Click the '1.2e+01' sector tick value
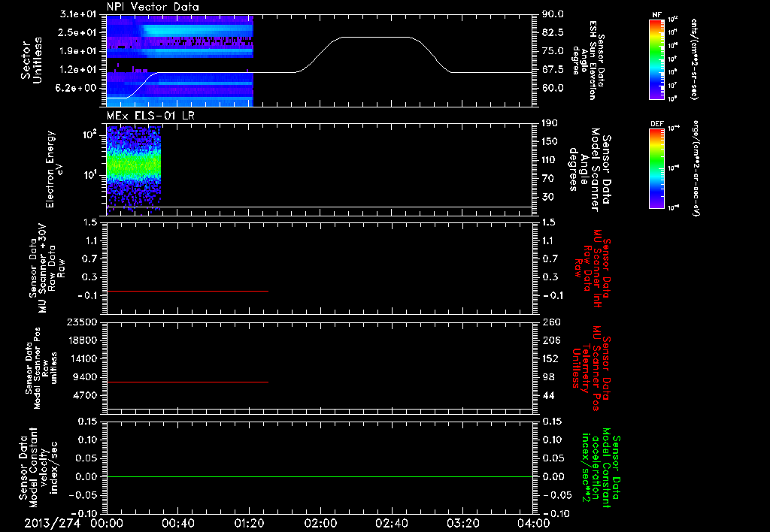770x532 pixels. [x=78, y=70]
